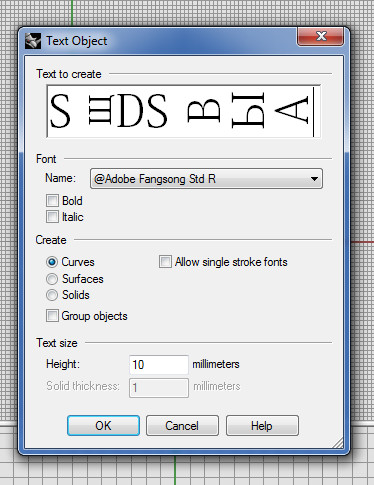Select the Curves radio button

(52, 262)
